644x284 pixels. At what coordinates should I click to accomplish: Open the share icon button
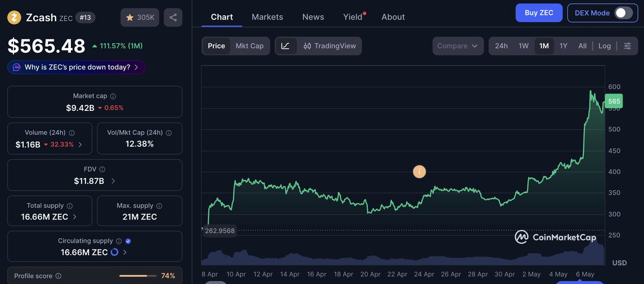[173, 17]
